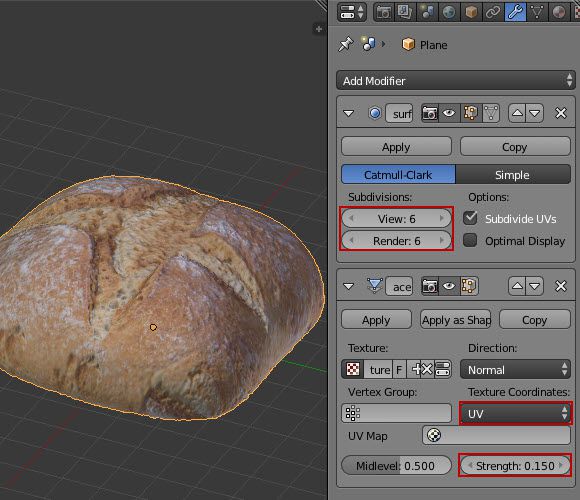Open the Object properties cube tab
Image resolution: width=580 pixels, height=500 pixels.
pos(471,12)
